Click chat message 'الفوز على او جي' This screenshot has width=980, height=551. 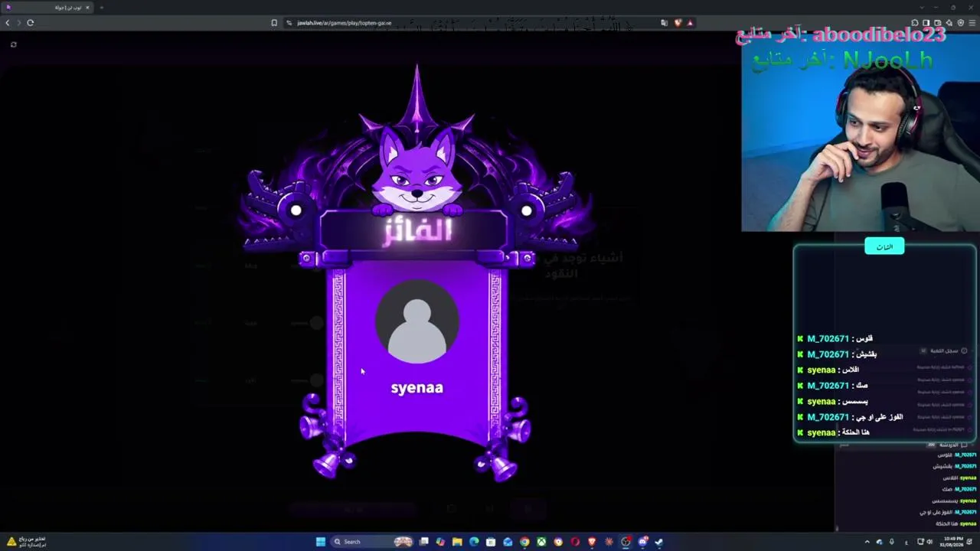[x=880, y=417]
